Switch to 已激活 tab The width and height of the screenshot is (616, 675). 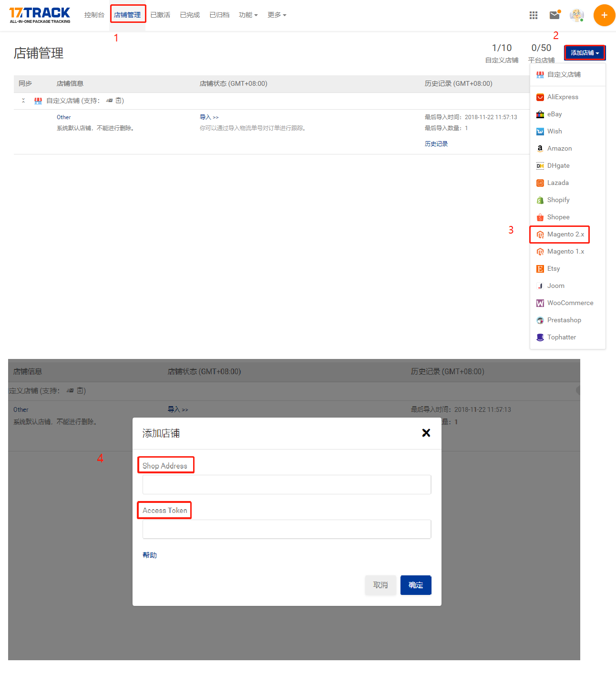tap(160, 15)
